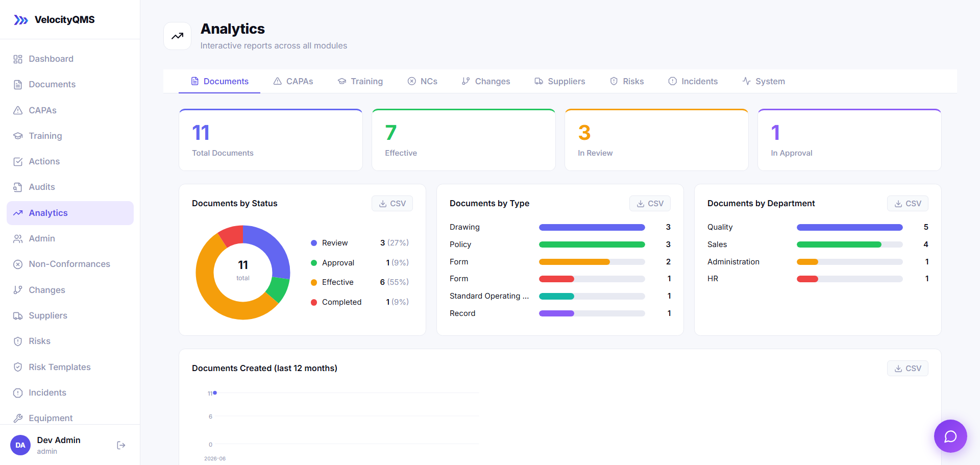Switch to the Risks analytics tab
This screenshot has width=980, height=465.
tap(627, 81)
